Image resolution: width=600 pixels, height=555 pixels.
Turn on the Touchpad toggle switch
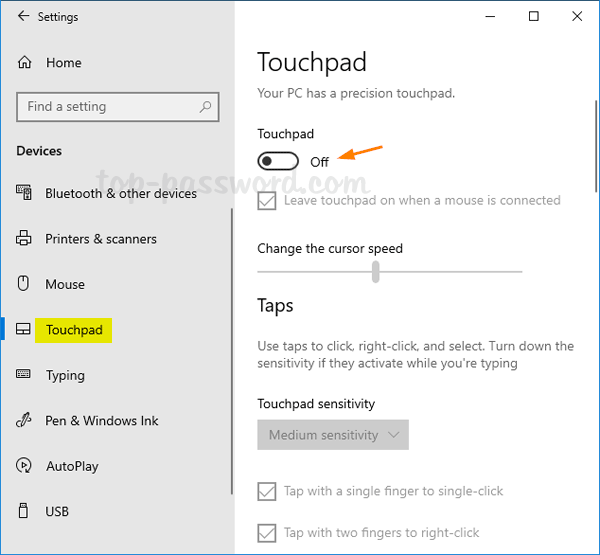point(278,161)
